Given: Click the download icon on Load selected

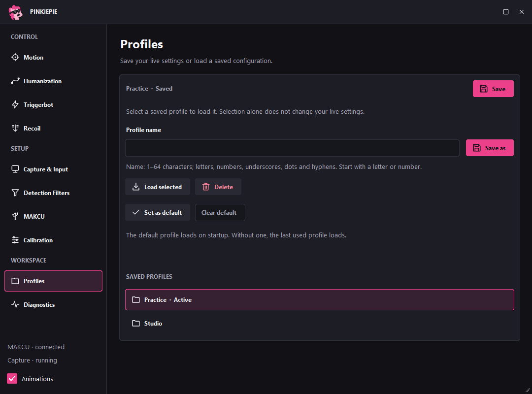Looking at the screenshot, I should tap(136, 187).
